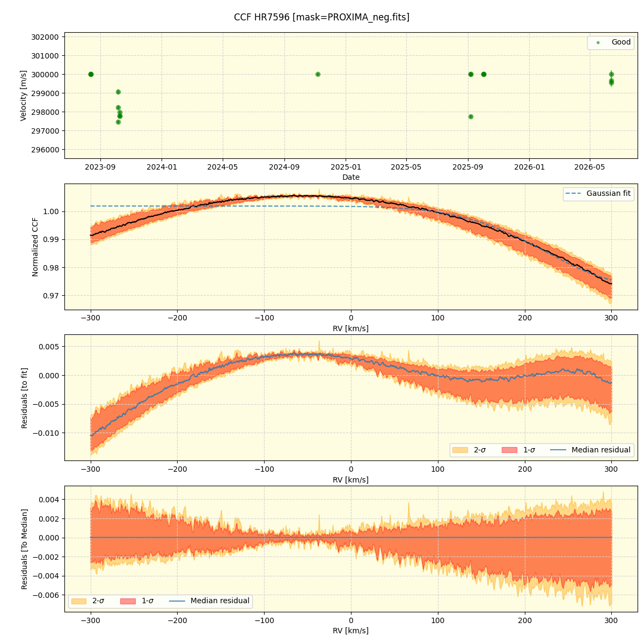Click the 'RV [km/s]' label under the Residuals [to fit] plot
The image size is (644, 644).
coord(351,480)
